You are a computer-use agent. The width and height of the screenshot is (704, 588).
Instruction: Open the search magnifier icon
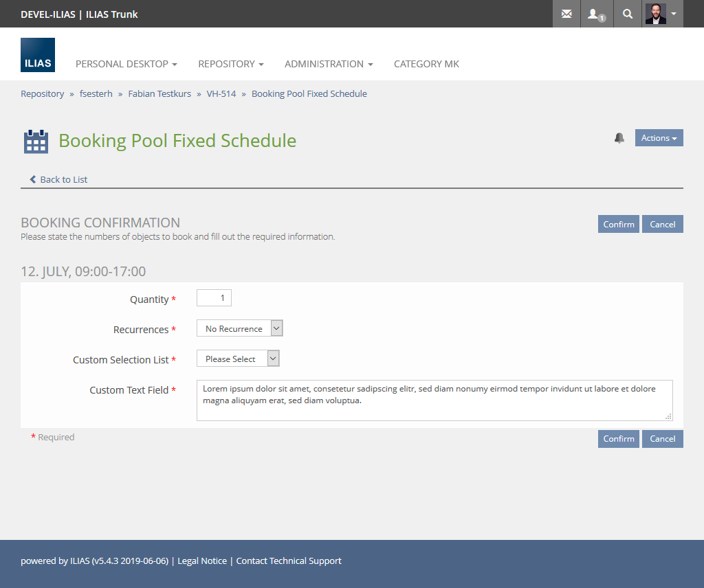626,14
